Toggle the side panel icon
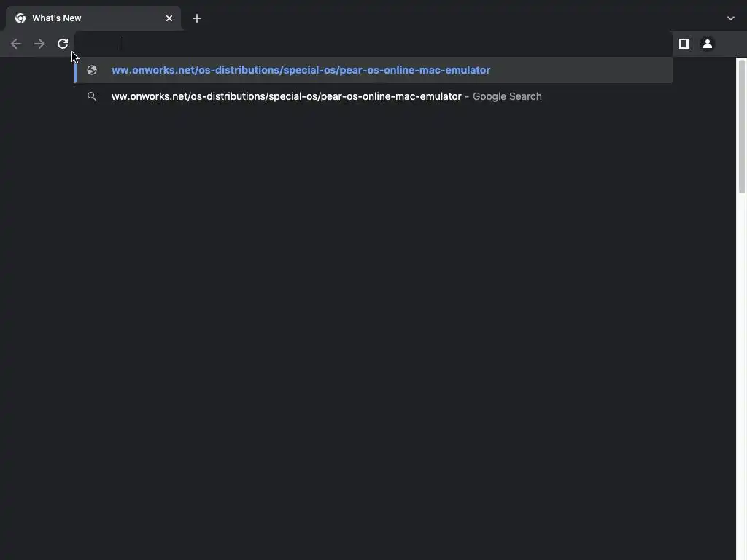The height and width of the screenshot is (560, 747). 684,44
